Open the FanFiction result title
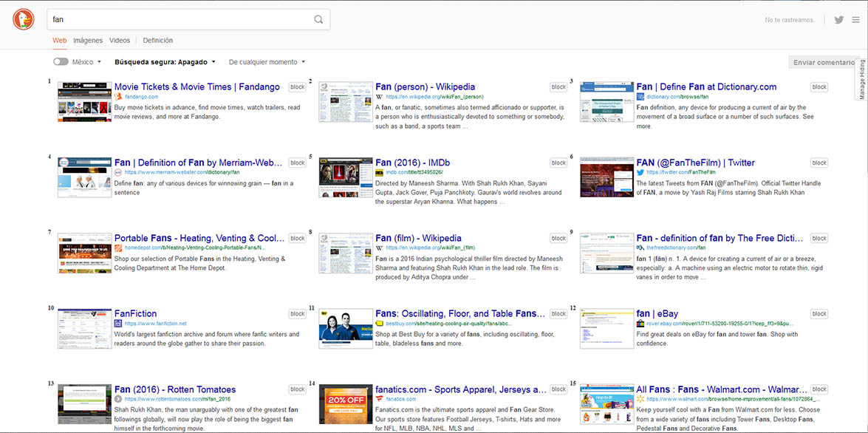868x433 pixels. point(136,314)
